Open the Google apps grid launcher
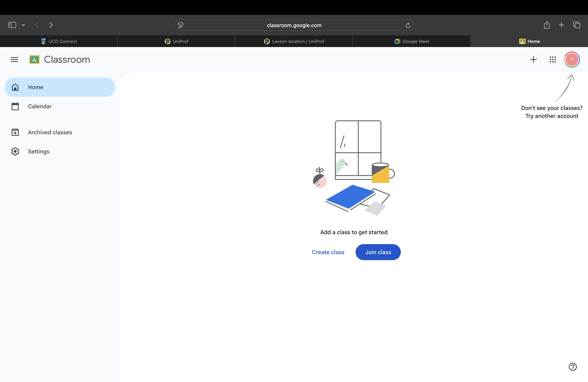 (x=553, y=60)
